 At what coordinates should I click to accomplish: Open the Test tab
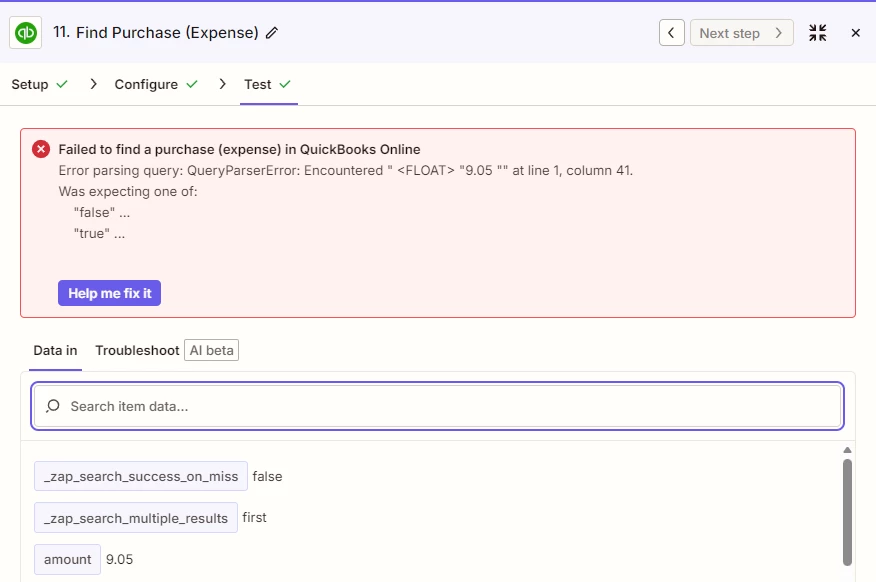[x=268, y=84]
